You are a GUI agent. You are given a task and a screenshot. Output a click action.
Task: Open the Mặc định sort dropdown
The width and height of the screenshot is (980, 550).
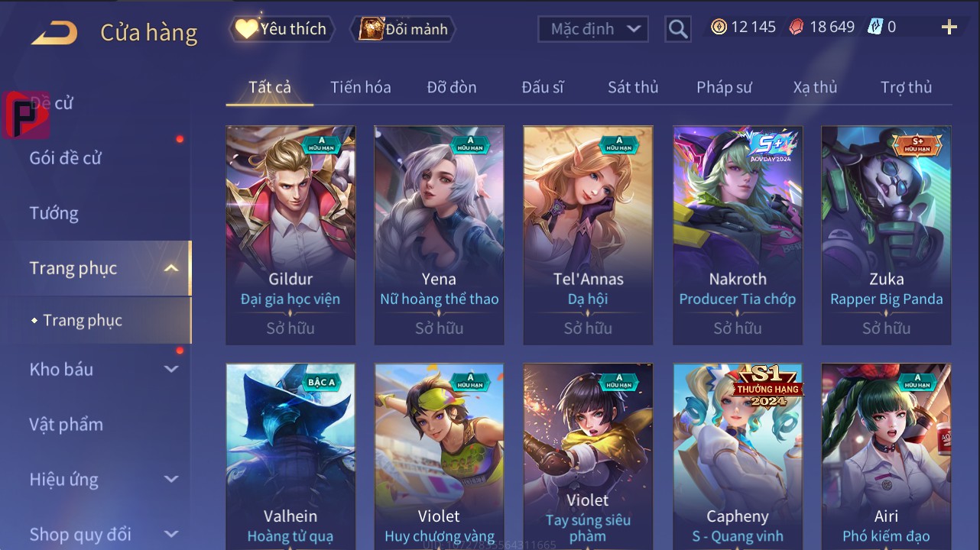[x=593, y=29]
